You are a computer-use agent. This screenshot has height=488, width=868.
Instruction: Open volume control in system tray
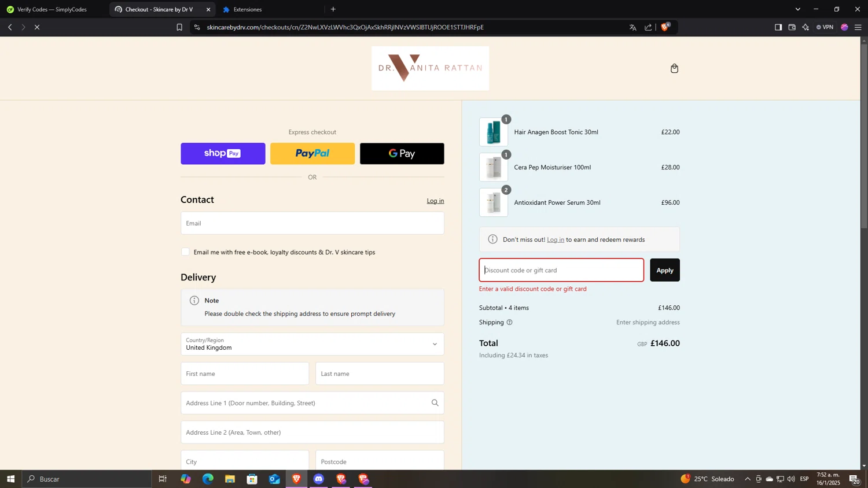point(791,479)
